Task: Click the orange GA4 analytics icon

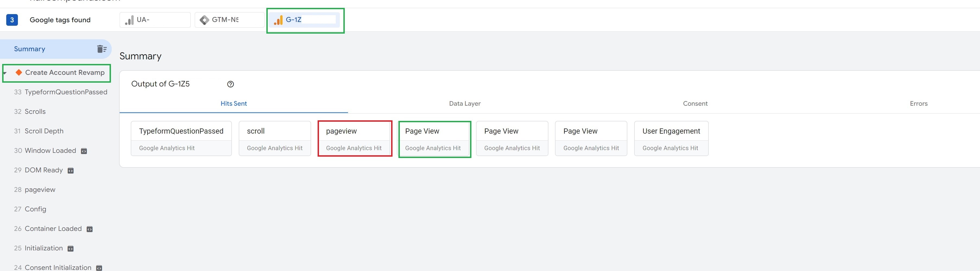Action: pos(279,20)
